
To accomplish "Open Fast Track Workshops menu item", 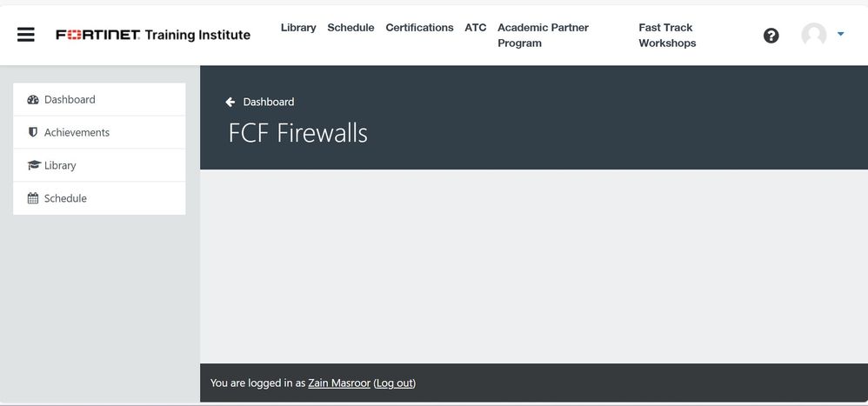I will pyautogui.click(x=667, y=35).
